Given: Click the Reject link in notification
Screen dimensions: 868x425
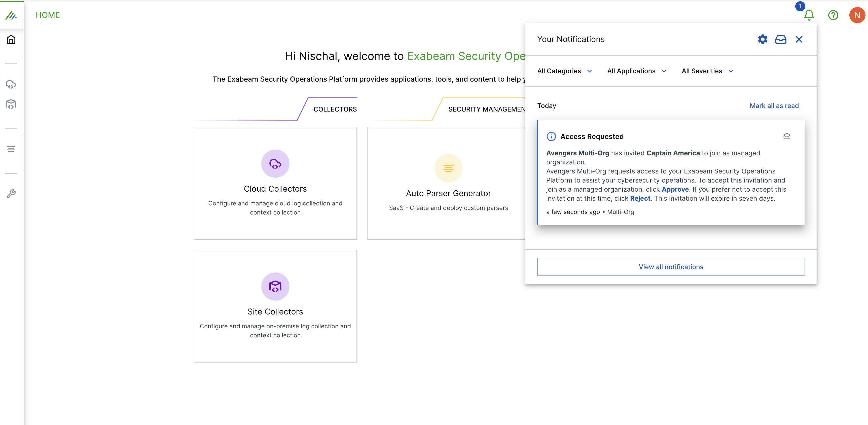Looking at the screenshot, I should click(x=640, y=198).
